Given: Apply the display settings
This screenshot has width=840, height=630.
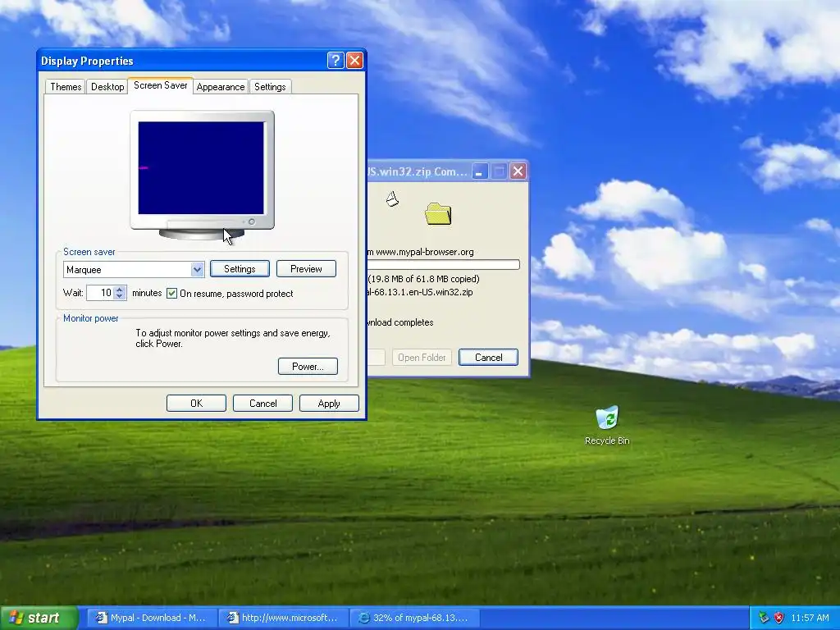Looking at the screenshot, I should pos(329,404).
